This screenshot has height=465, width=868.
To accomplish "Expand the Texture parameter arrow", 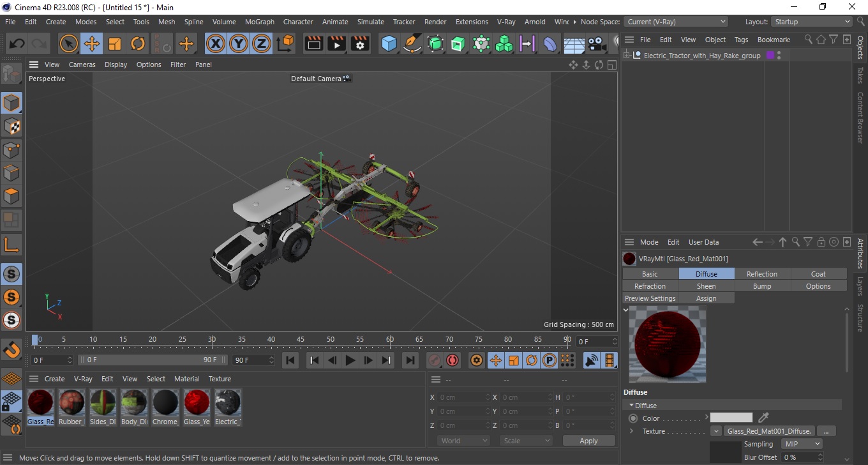I will click(632, 431).
